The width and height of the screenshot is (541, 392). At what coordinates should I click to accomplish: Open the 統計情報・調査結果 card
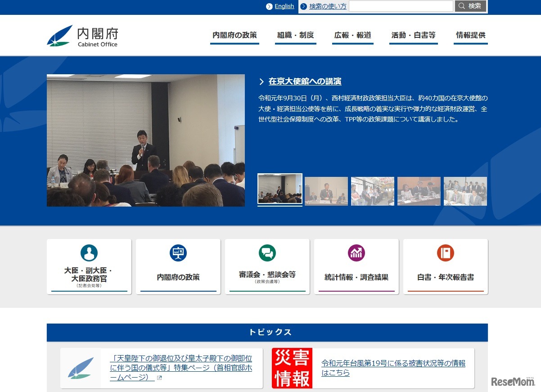pyautogui.click(x=356, y=267)
